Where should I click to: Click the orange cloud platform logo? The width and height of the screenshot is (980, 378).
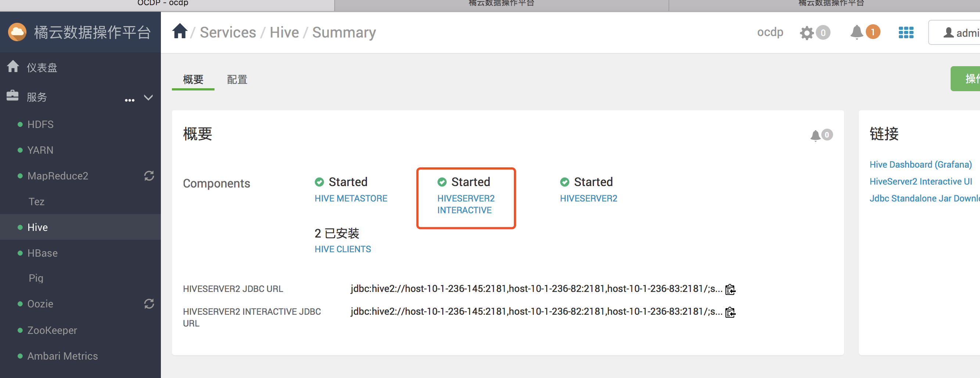coord(17,32)
